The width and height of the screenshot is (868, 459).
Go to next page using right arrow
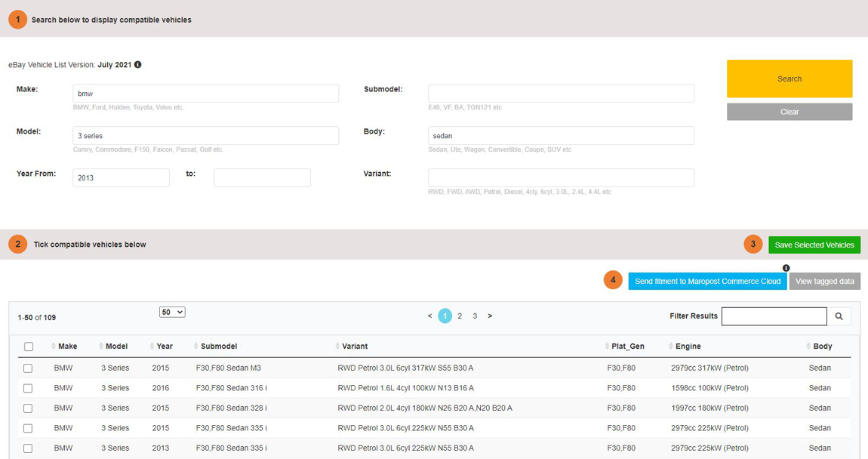[x=490, y=316]
